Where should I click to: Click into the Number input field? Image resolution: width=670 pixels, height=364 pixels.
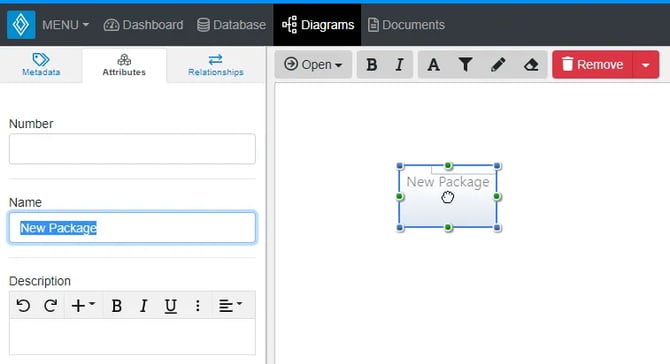click(x=132, y=149)
